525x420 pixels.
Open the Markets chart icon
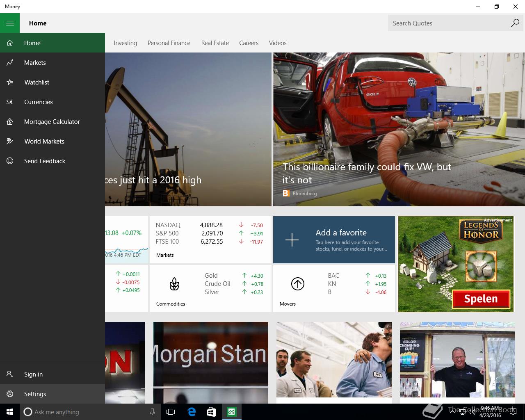click(10, 62)
